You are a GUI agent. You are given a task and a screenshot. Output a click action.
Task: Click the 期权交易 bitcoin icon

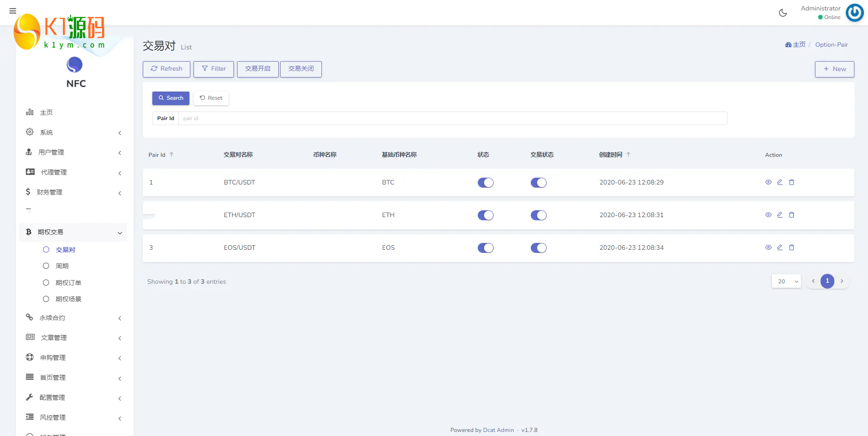29,232
